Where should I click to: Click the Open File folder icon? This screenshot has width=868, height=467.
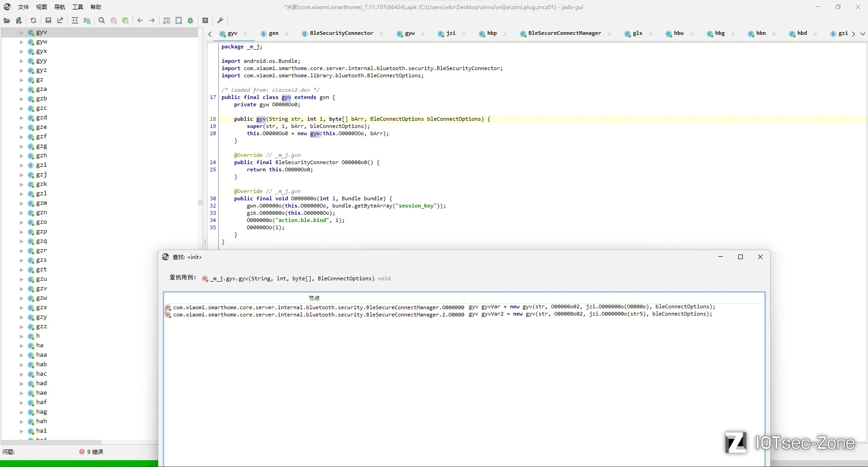(7, 20)
